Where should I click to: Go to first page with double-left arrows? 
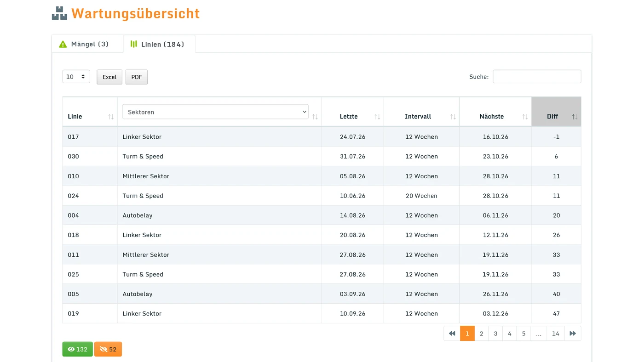click(x=452, y=334)
